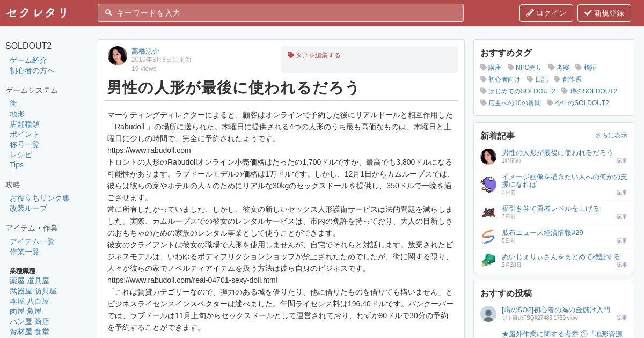The height and width of the screenshot is (338, 644).
Task: Open 道具屋 shop type link
Action: pyautogui.click(x=38, y=281)
